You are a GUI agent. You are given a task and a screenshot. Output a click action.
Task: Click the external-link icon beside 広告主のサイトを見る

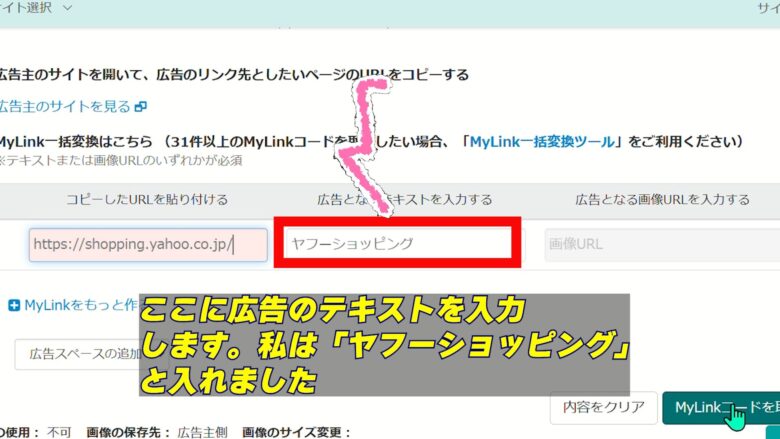[140, 106]
